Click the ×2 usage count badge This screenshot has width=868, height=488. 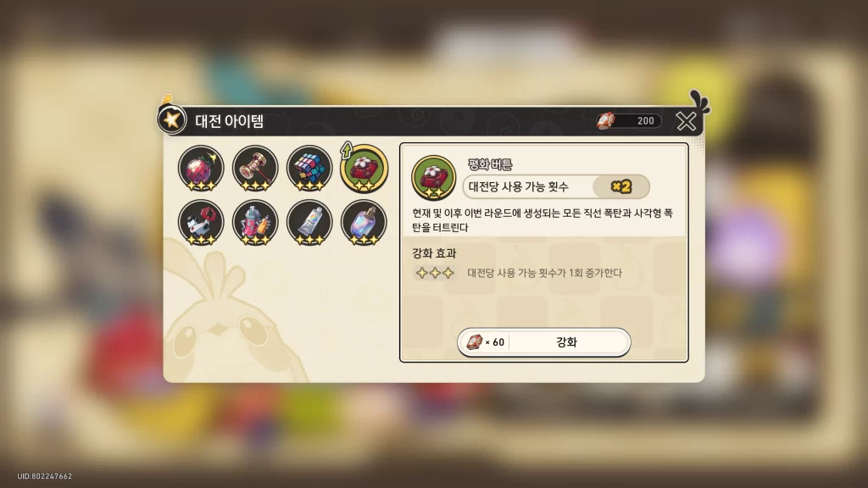click(621, 186)
